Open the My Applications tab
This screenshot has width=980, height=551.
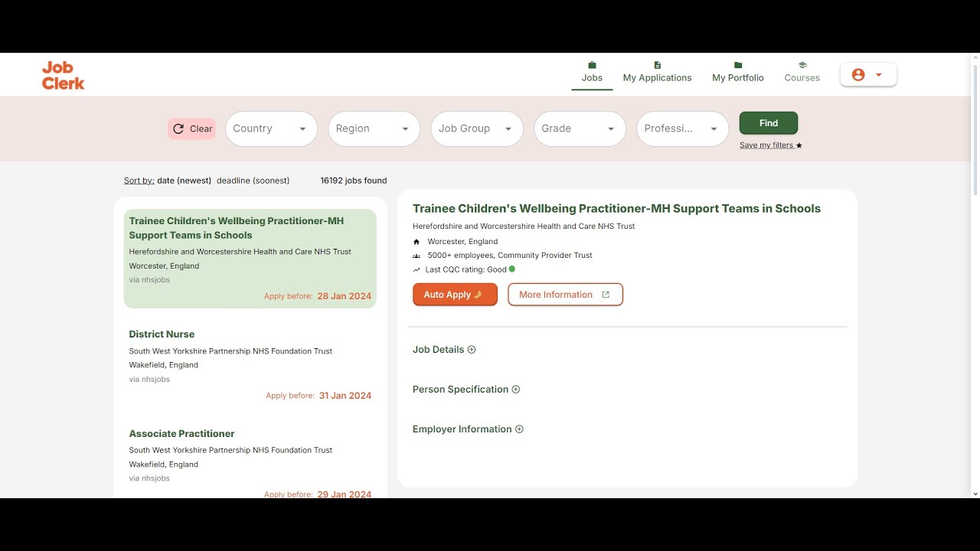click(657, 72)
